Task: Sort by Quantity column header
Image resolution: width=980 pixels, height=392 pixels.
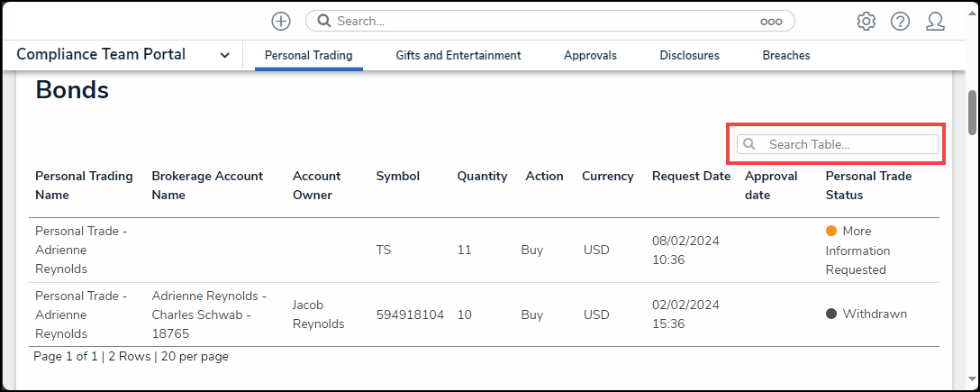Action: pyautogui.click(x=481, y=176)
